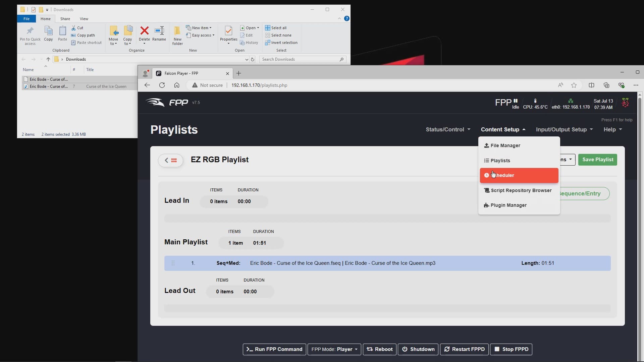Image resolution: width=644 pixels, height=362 pixels.
Task: Click the browser address bar URL
Action: pos(259,85)
